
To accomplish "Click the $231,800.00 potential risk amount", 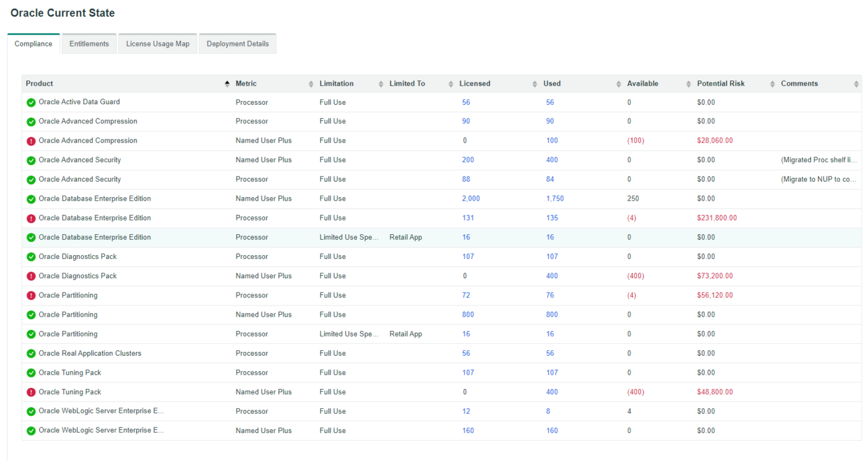I will [717, 218].
